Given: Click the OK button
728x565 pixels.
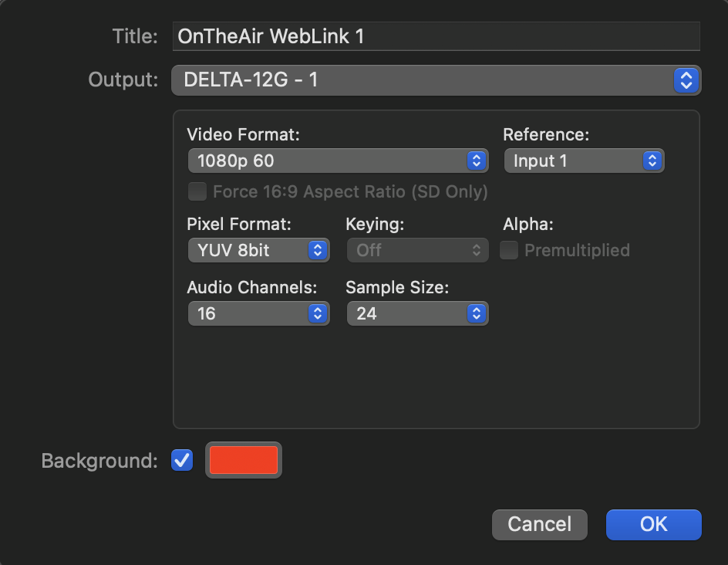Looking at the screenshot, I should click(x=654, y=525).
